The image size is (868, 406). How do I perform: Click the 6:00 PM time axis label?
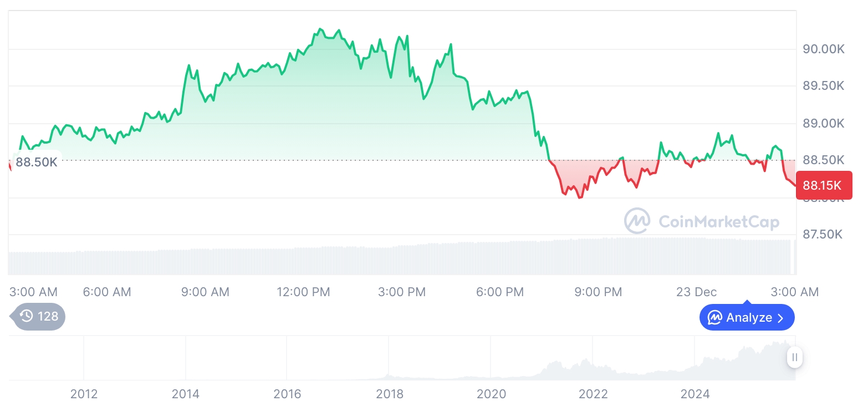500,292
